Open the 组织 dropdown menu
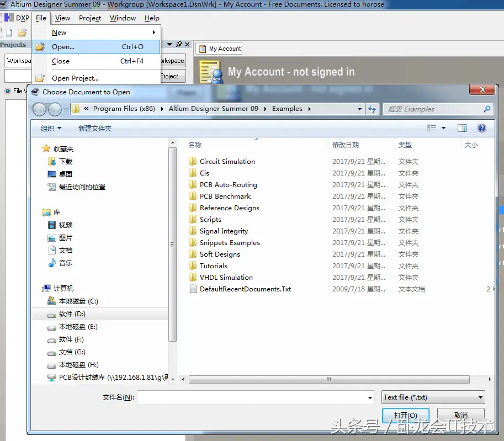 click(x=51, y=129)
